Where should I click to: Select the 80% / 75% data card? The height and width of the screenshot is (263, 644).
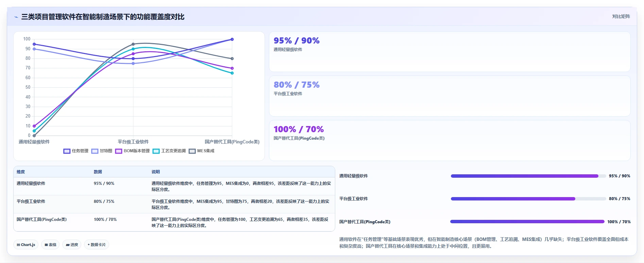450,96
